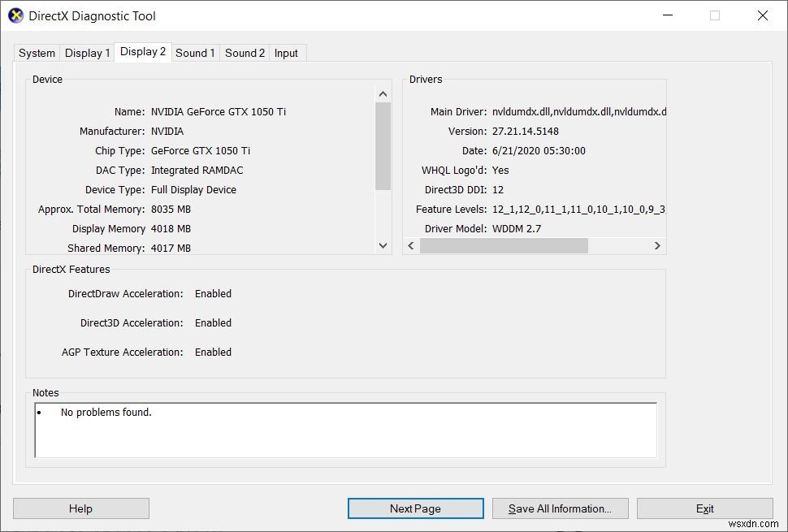Viewport: 788px width, 532px height.
Task: Open the Input tab
Action: coord(286,53)
